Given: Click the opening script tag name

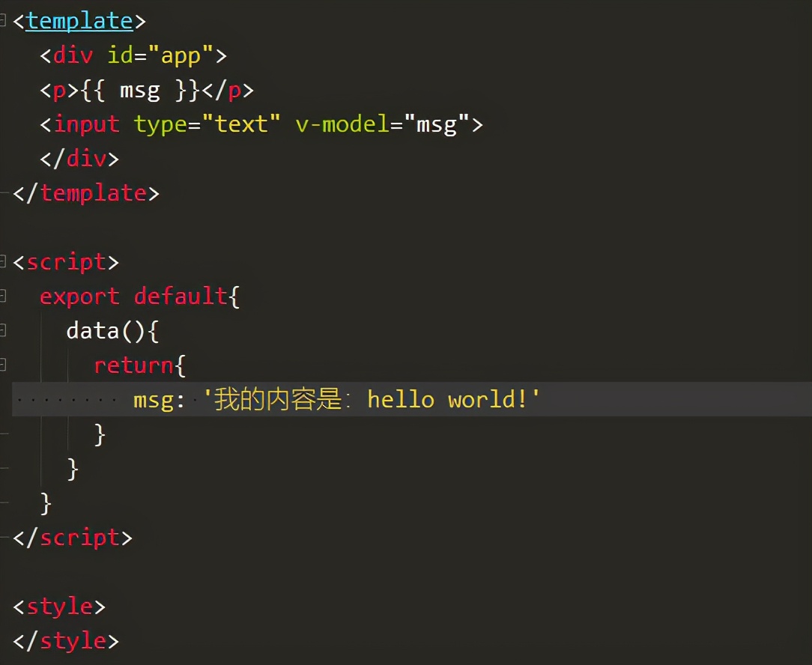Looking at the screenshot, I should coord(66,263).
